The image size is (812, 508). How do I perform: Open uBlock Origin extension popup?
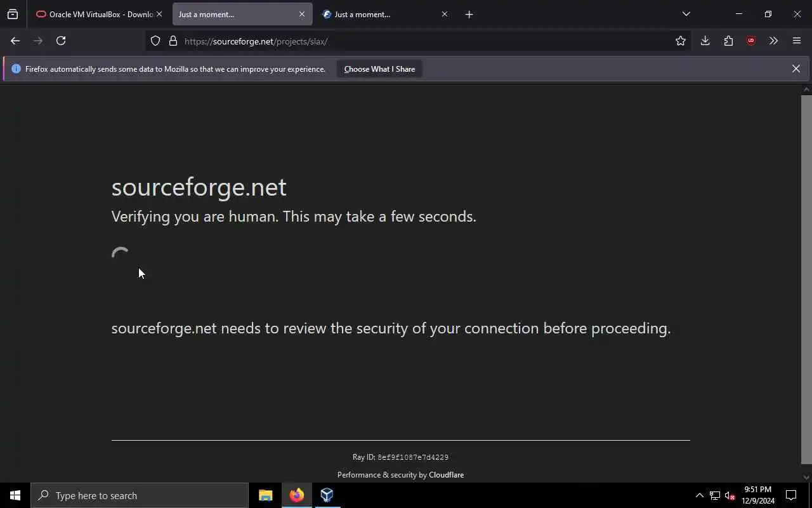[x=751, y=41]
